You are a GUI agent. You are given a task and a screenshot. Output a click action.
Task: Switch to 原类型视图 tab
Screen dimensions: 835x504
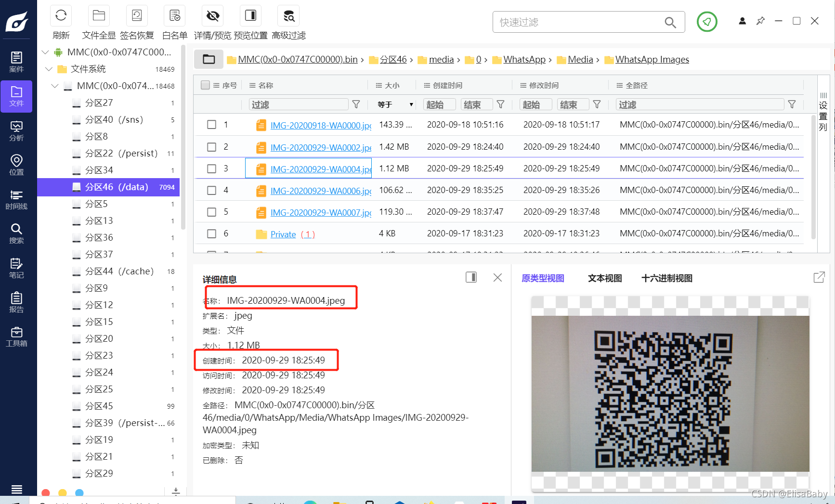point(543,278)
